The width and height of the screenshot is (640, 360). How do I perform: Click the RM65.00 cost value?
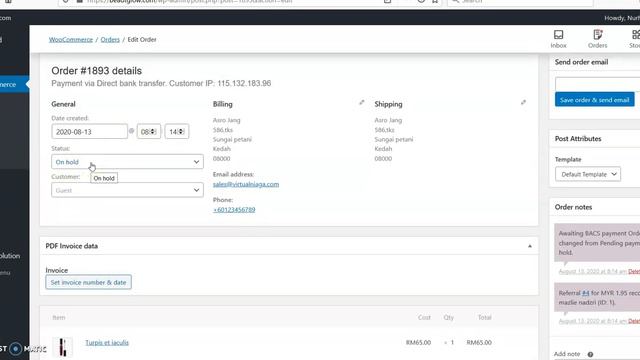click(x=418, y=342)
